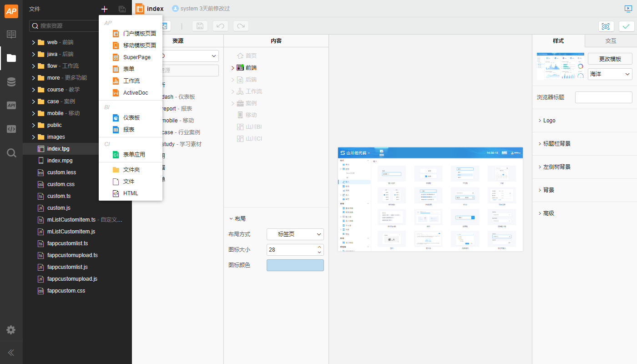Click the database icon in left sidebar
This screenshot has height=364, width=637.
[11, 82]
